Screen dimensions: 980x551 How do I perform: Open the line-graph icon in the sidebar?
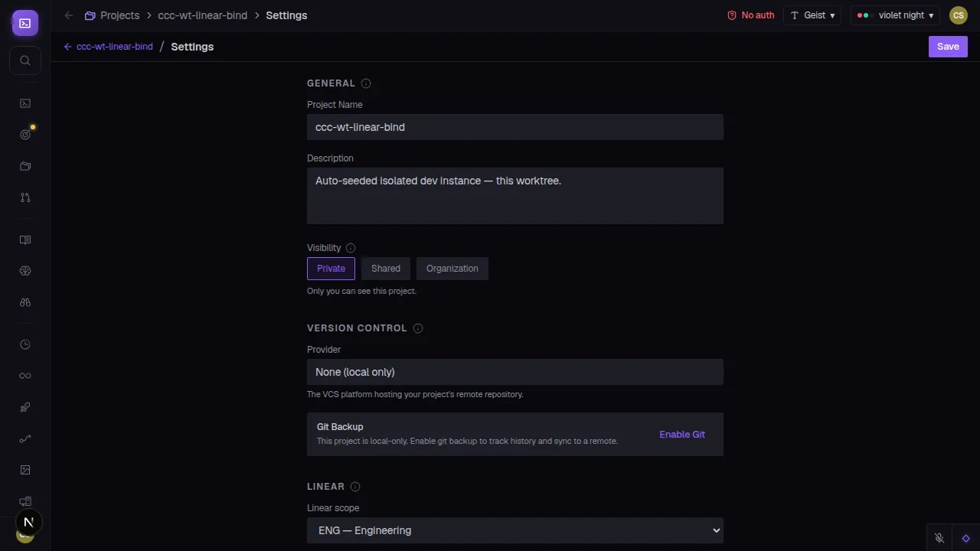point(25,439)
